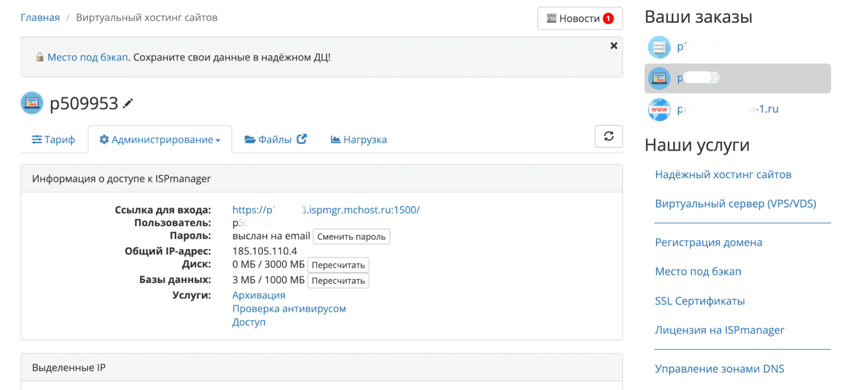Click Пересчитать next to disk usage
This screenshot has height=390, width=868.
pyautogui.click(x=338, y=265)
